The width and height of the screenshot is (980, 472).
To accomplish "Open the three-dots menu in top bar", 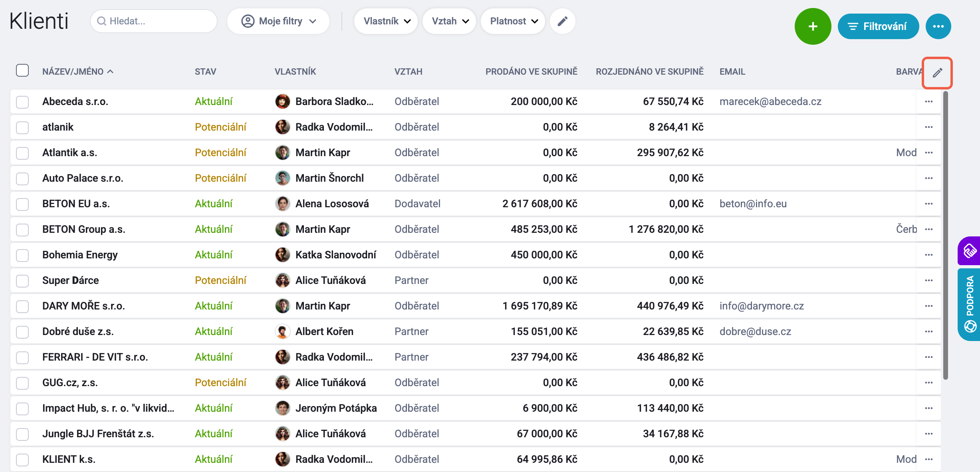I will pyautogui.click(x=938, y=26).
